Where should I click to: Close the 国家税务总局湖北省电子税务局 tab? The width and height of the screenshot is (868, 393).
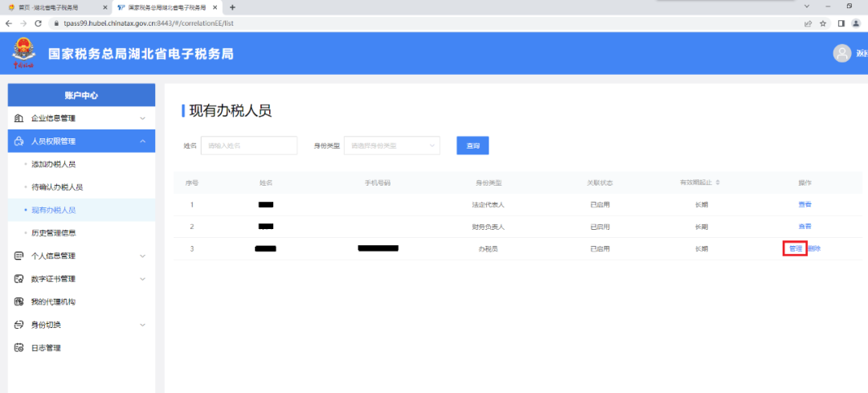215,8
